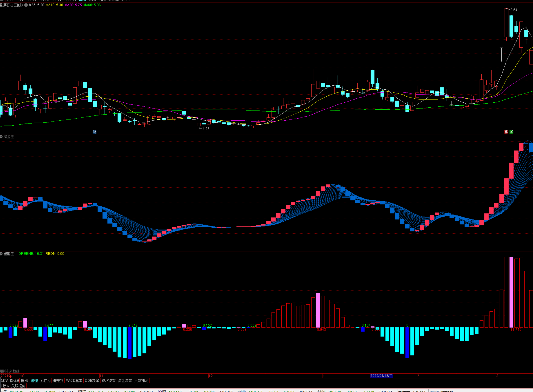533x392 pixels.
Task: Click the REDN: 0.00 indicator value
Action: [55, 254]
